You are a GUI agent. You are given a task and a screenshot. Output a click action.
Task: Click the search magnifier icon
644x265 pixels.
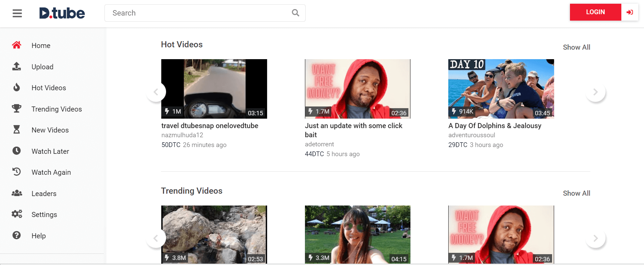(295, 13)
